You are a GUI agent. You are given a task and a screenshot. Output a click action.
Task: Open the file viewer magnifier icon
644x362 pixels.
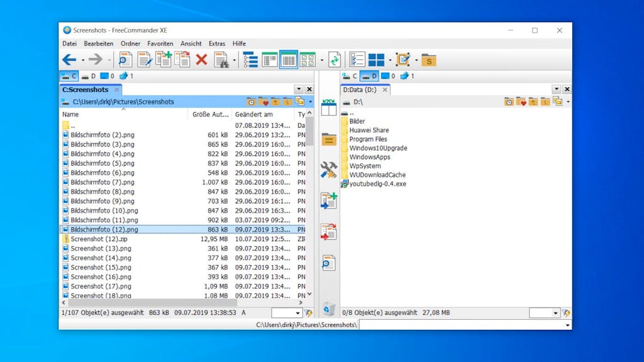coord(125,60)
